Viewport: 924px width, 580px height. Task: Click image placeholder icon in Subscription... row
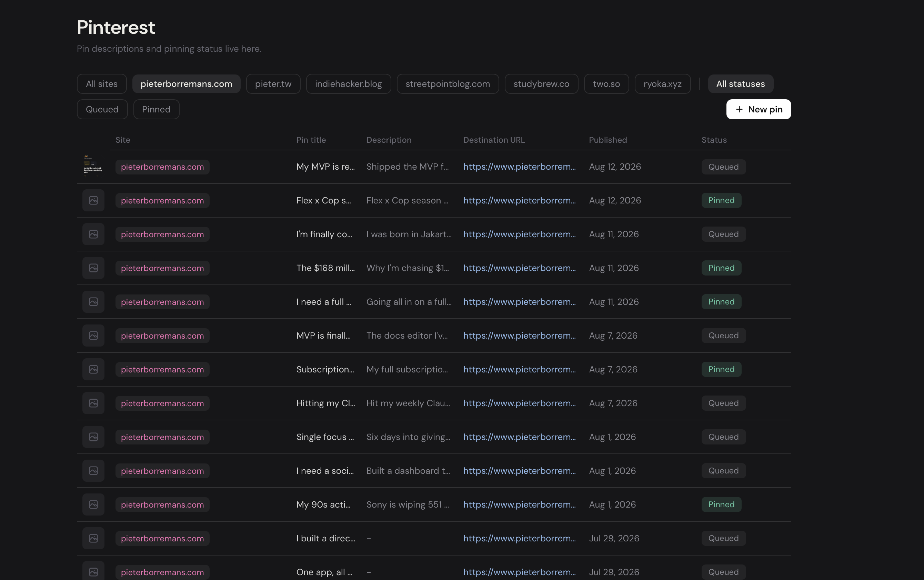pyautogui.click(x=93, y=369)
